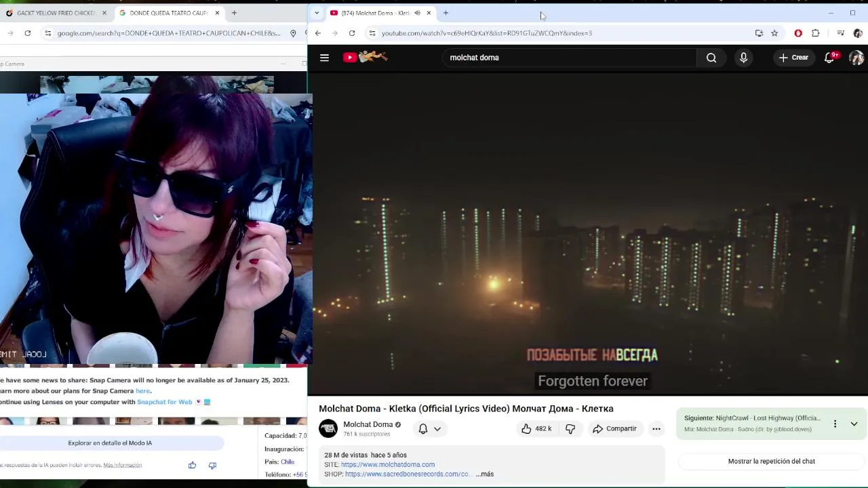Click the video player showing 'Forgotten forever'
868x488 pixels.
(587, 233)
